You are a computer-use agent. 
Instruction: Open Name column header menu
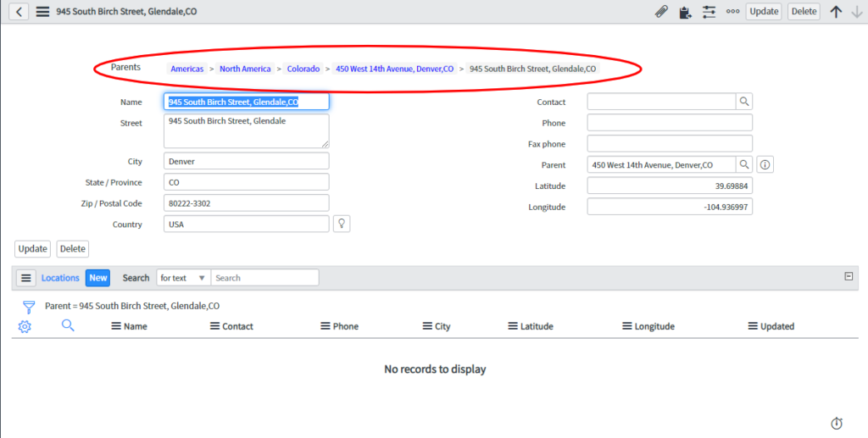115,326
